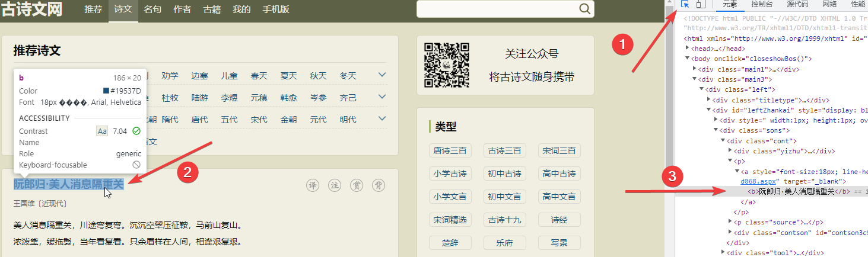Click the 赏 appreciation circle icon
Screen dimensions: 868x257
point(357,185)
